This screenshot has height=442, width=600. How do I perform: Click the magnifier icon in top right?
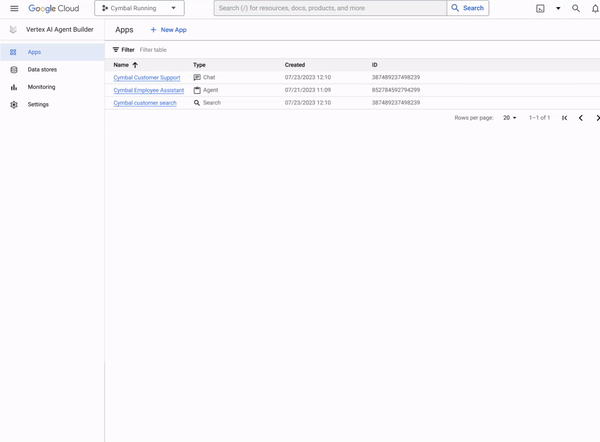576,8
